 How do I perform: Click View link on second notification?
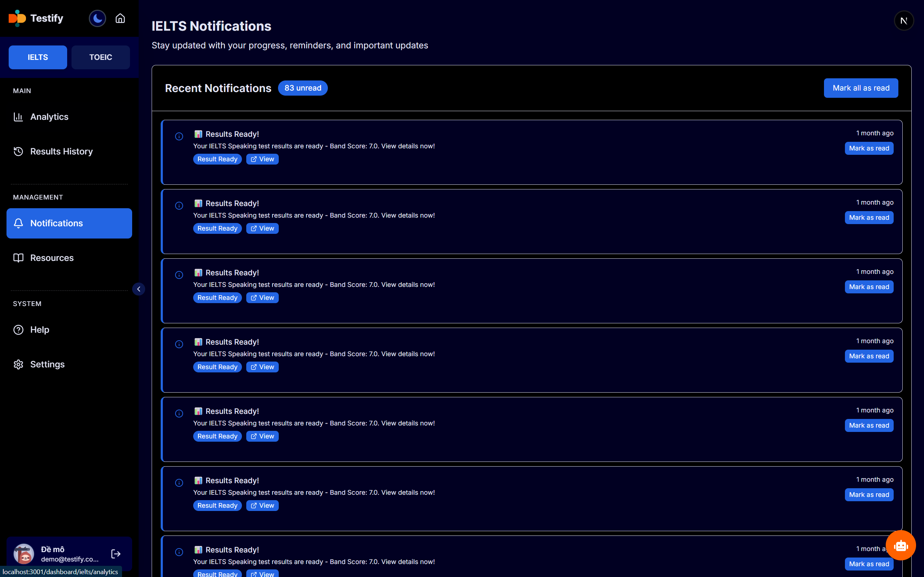click(x=262, y=228)
